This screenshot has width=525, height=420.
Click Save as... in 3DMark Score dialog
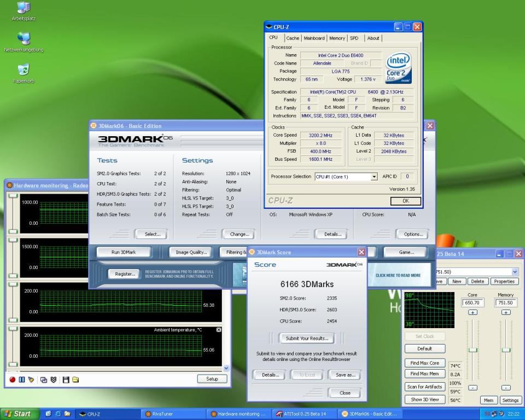click(x=346, y=375)
